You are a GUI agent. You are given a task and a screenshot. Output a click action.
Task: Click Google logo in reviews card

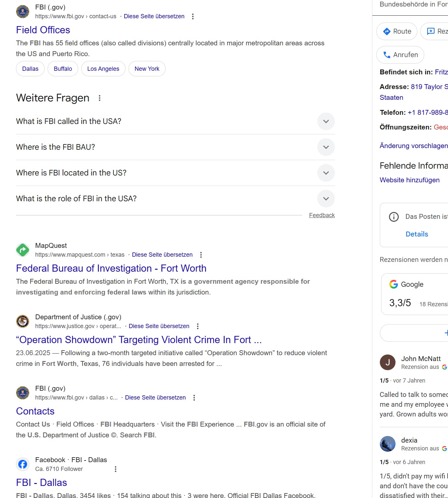(x=394, y=284)
